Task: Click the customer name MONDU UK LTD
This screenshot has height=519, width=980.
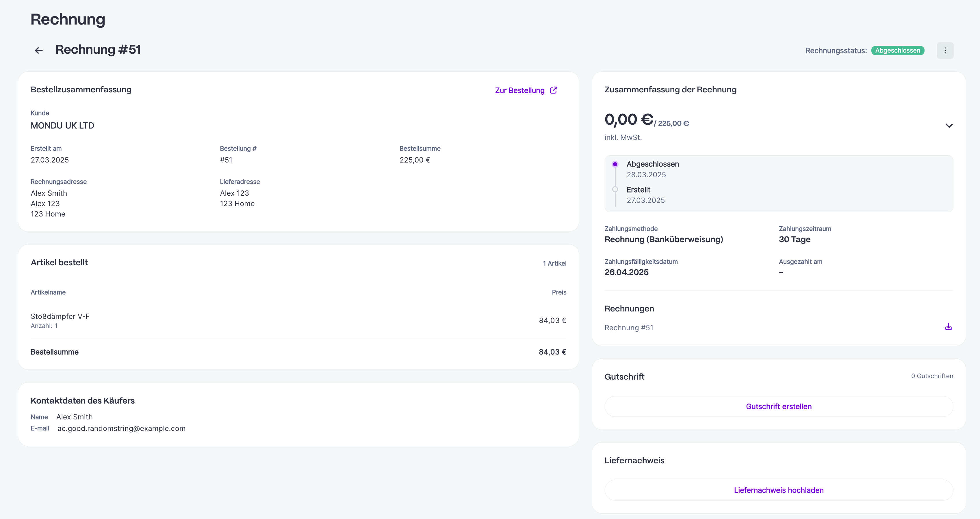Action: 62,126
